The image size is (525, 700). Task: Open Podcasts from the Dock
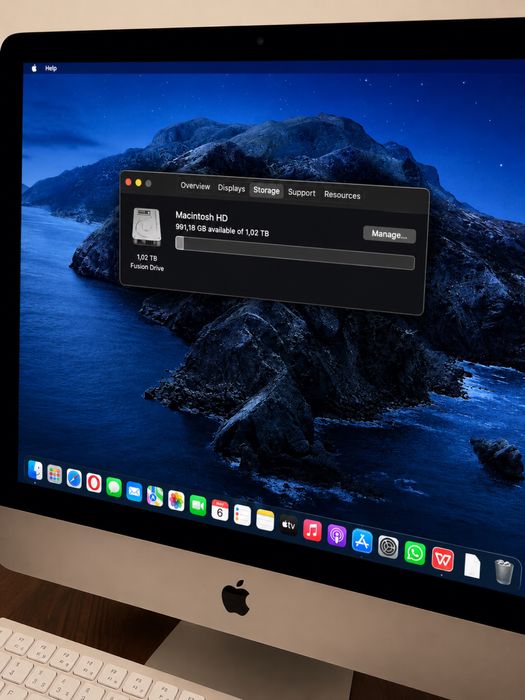coord(337,536)
